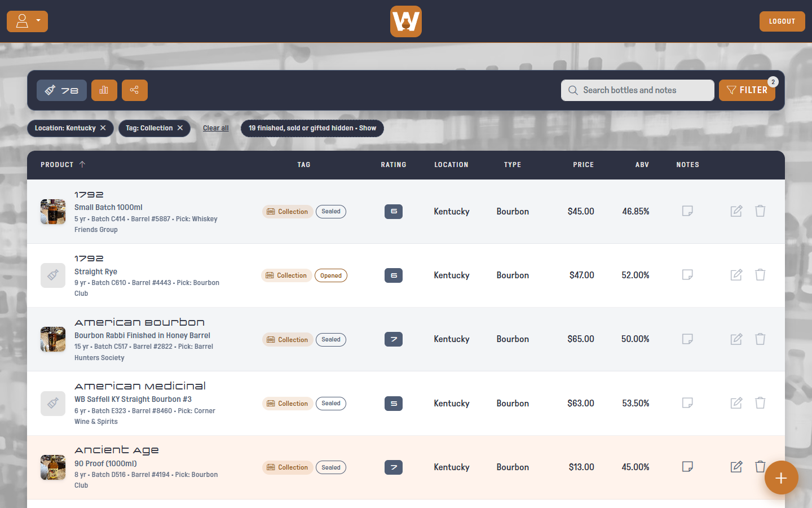Delete the American Medicinal entry
Screen dimensions: 812x508
(x=760, y=403)
